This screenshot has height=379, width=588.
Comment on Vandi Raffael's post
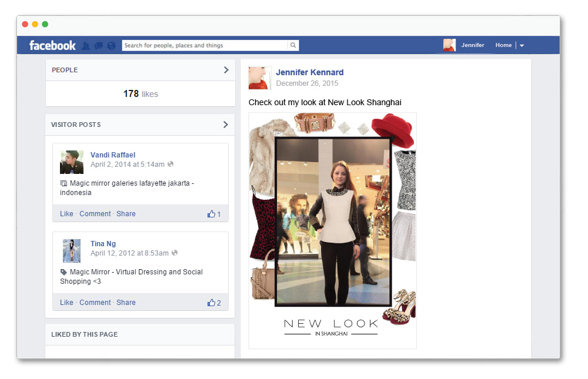[x=95, y=214]
